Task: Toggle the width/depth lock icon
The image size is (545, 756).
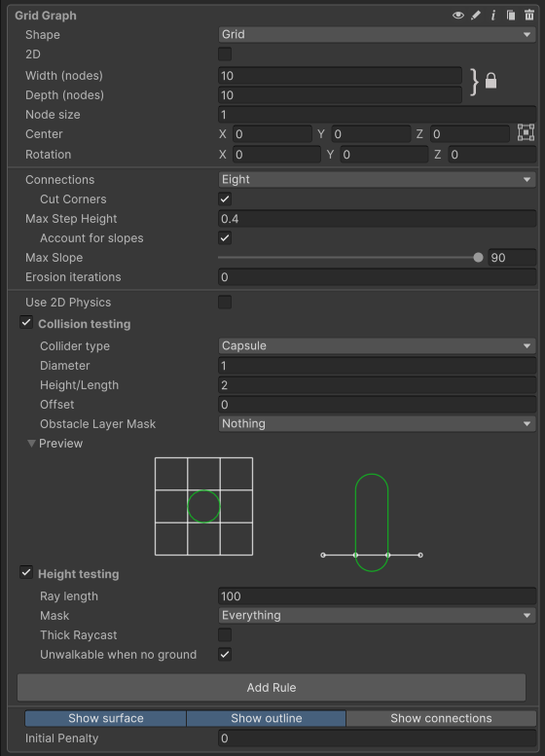Action: click(490, 81)
